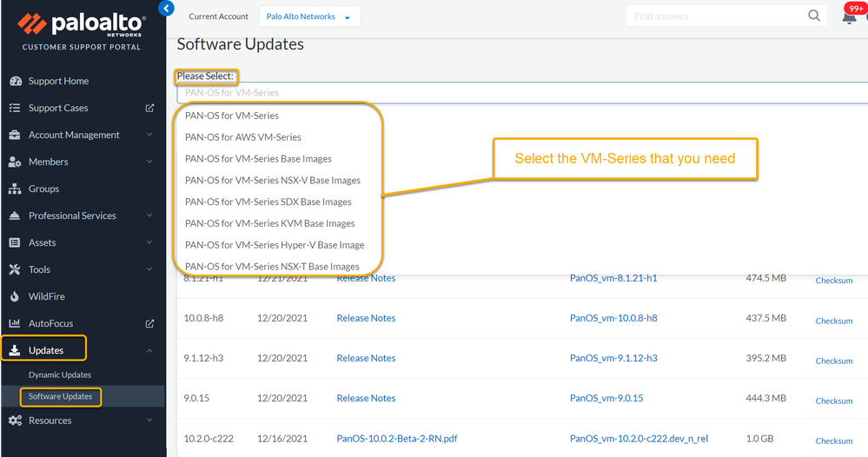This screenshot has height=457, width=868.
Task: Open Checksum for 8.1.21-h1 row
Action: click(833, 281)
